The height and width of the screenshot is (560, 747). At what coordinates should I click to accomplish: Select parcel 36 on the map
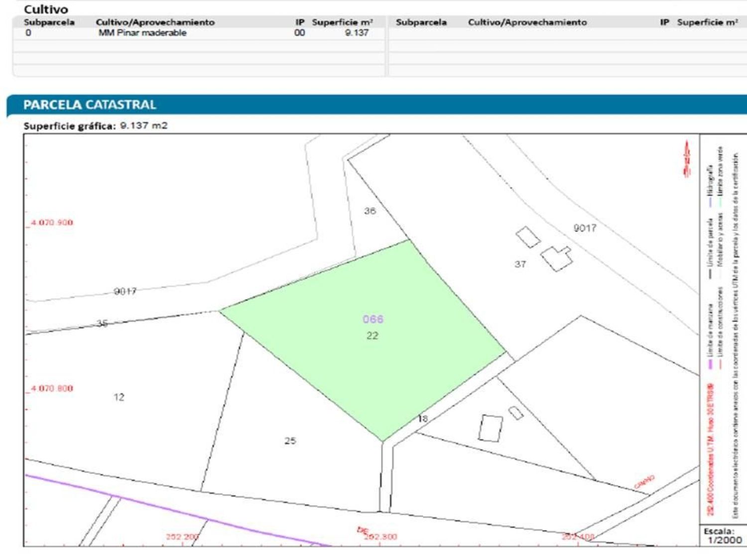click(x=370, y=211)
